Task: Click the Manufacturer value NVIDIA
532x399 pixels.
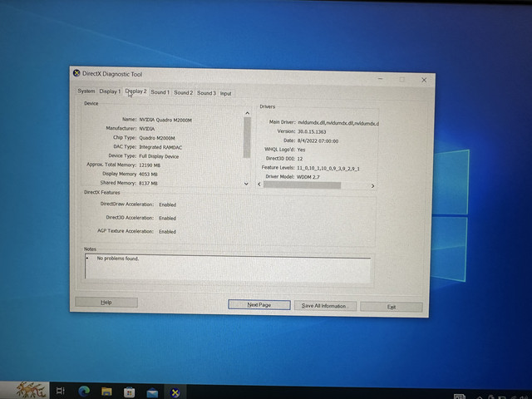Action: pyautogui.click(x=147, y=129)
